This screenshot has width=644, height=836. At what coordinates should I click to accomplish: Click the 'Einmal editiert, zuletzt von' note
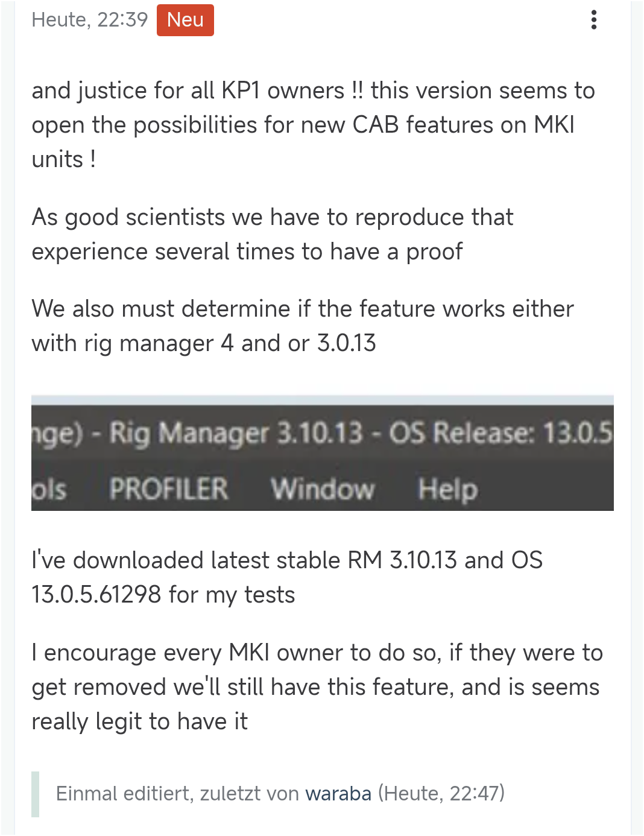click(x=177, y=793)
